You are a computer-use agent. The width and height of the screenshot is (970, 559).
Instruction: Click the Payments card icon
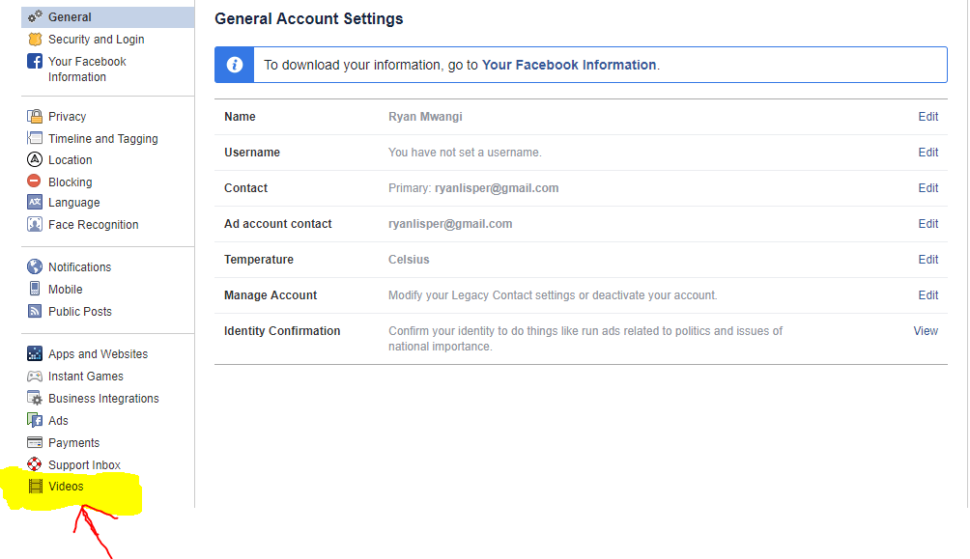[x=35, y=443]
